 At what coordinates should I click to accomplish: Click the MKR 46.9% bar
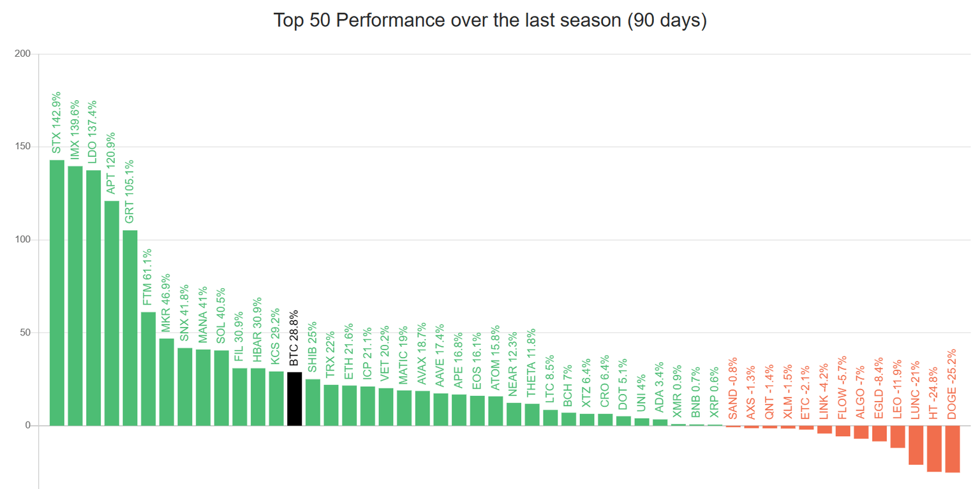[x=167, y=382]
